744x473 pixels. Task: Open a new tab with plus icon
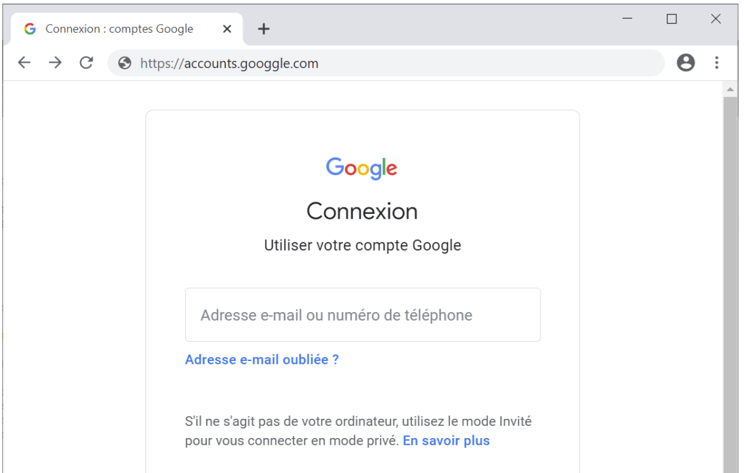point(264,29)
